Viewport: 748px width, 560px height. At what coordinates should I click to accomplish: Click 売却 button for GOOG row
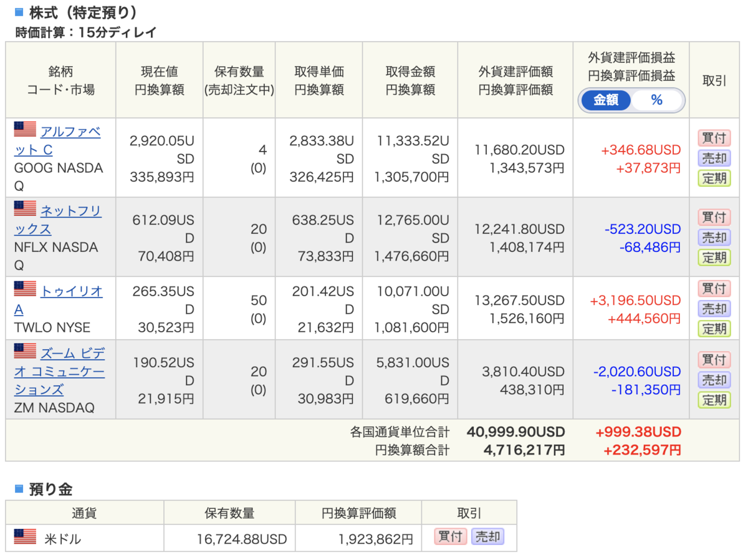(x=714, y=158)
